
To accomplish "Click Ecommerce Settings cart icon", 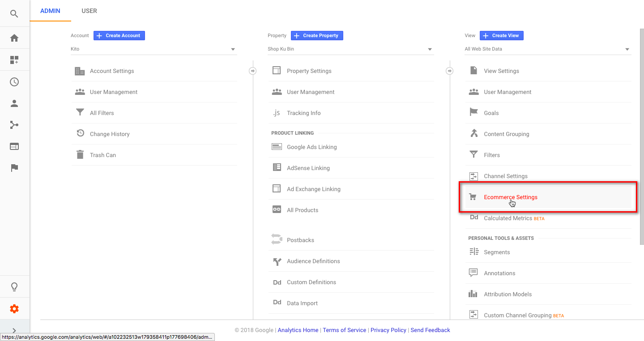I will click(x=473, y=197).
